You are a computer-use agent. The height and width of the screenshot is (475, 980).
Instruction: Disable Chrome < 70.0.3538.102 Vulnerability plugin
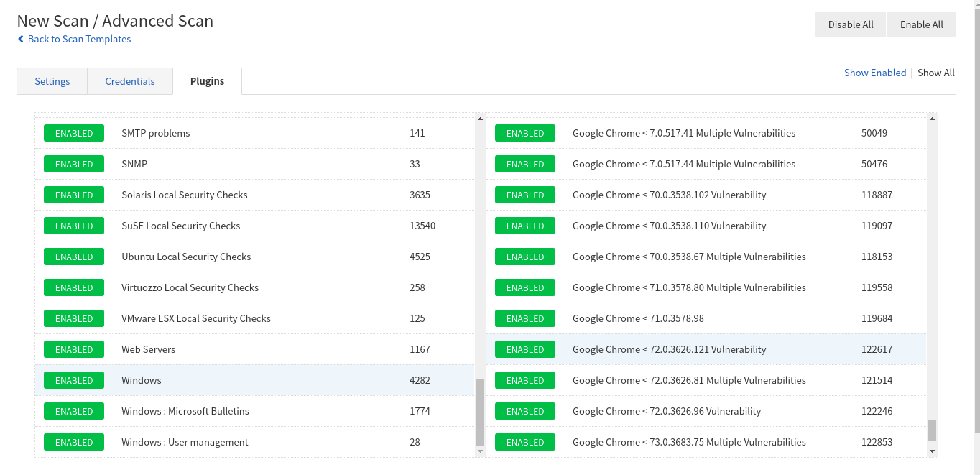tap(525, 195)
